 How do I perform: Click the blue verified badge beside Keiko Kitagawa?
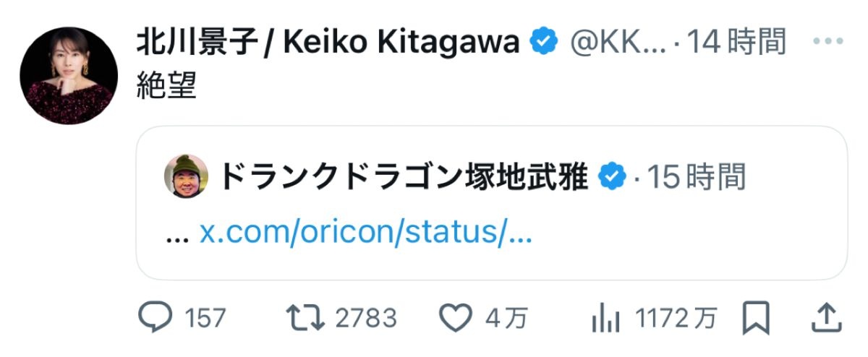(543, 43)
